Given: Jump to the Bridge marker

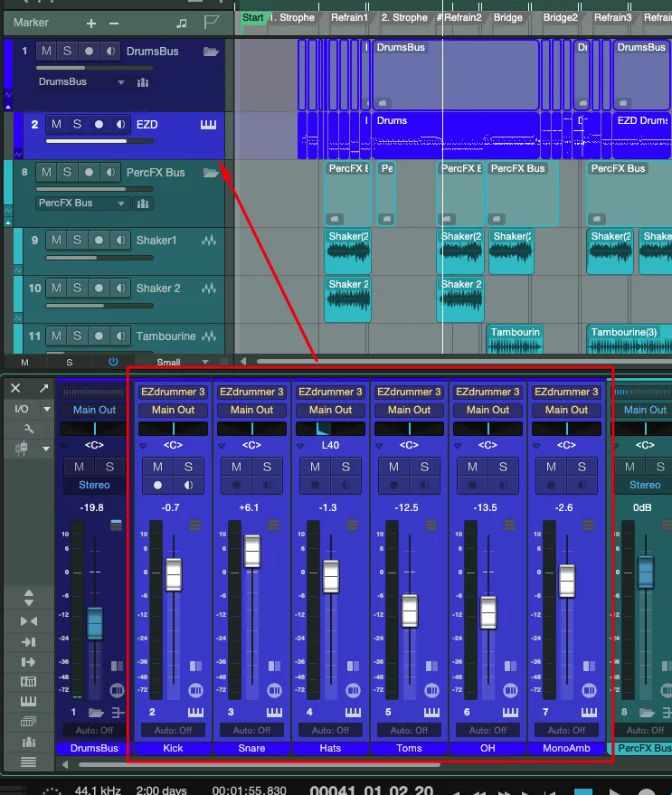Looking at the screenshot, I should [507, 18].
